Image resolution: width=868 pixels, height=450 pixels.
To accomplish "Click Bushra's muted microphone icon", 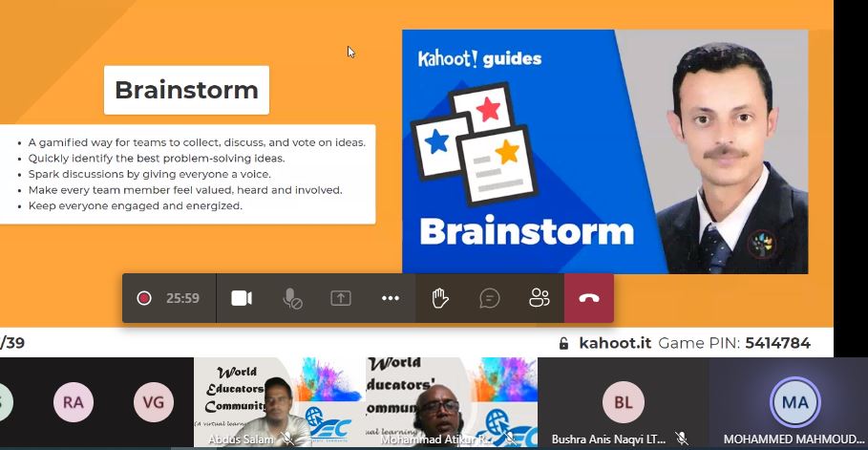I will click(x=682, y=439).
